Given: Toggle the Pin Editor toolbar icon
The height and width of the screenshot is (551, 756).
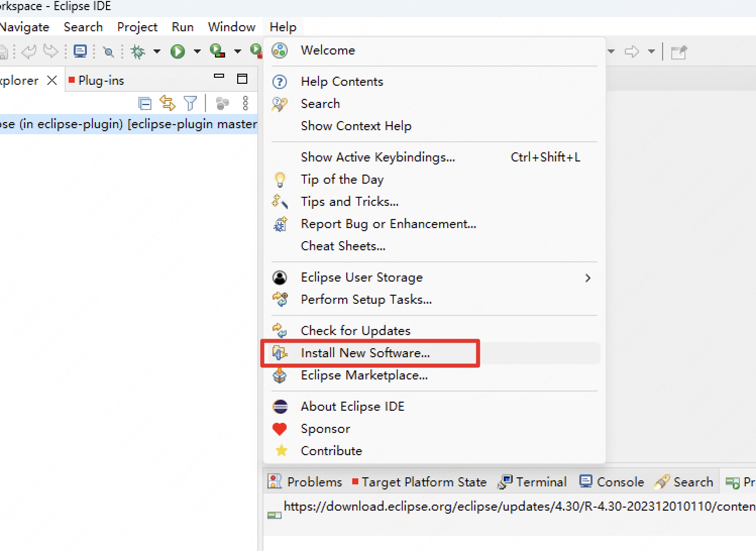Looking at the screenshot, I should (x=679, y=52).
